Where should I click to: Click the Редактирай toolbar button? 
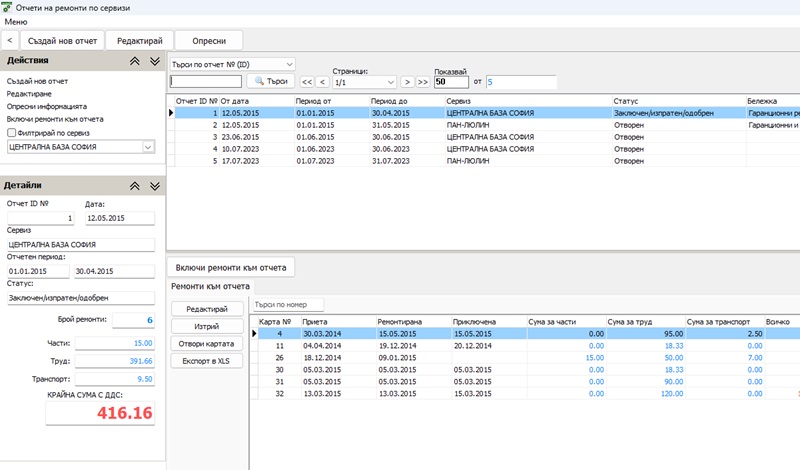(x=140, y=41)
